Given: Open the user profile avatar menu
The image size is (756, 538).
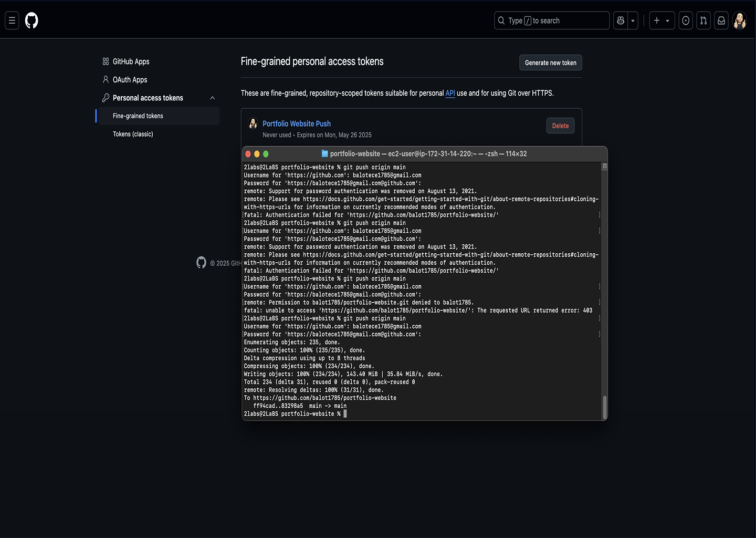Looking at the screenshot, I should 739,20.
